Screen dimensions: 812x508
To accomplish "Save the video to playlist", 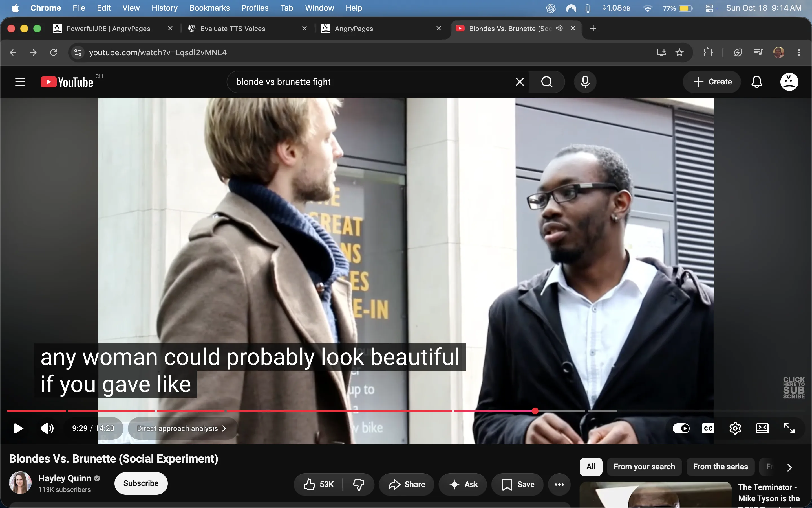I will click(x=517, y=484).
